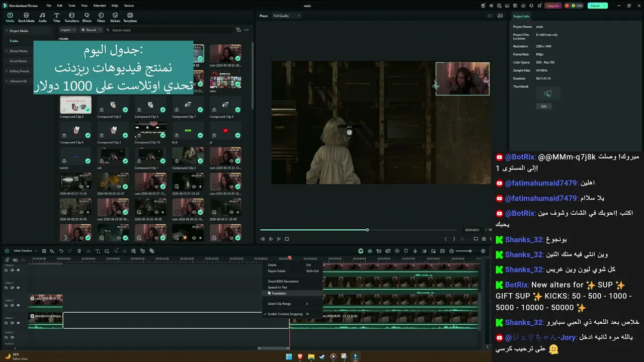Viewport: 644px width, 362px height.
Task: Click the Export button
Action: click(x=597, y=6)
